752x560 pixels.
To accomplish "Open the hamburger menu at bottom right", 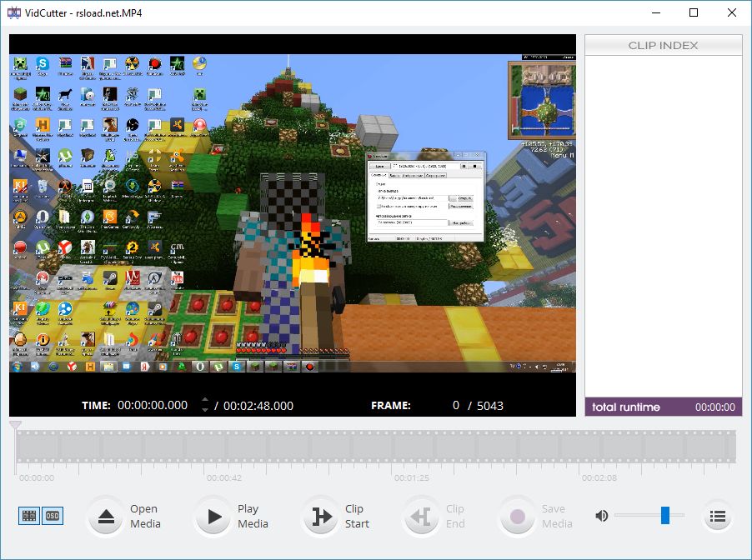I will (718, 517).
